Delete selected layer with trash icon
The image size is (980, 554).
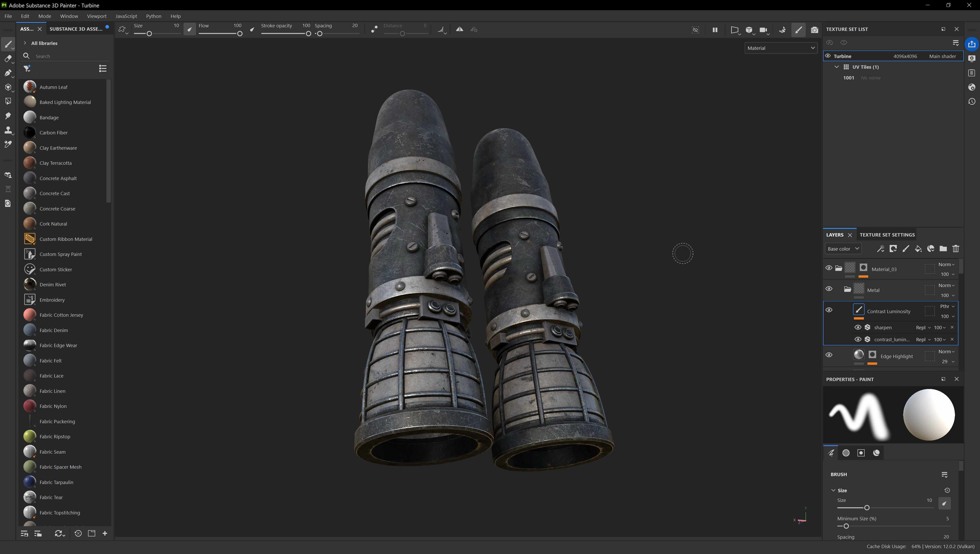coord(956,249)
